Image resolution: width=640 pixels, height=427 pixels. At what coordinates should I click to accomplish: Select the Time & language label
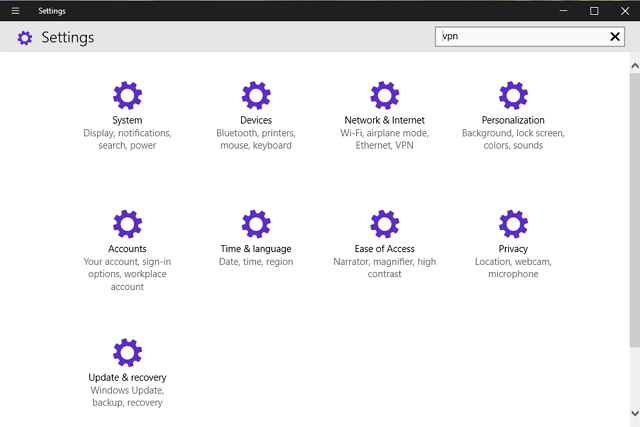point(256,249)
